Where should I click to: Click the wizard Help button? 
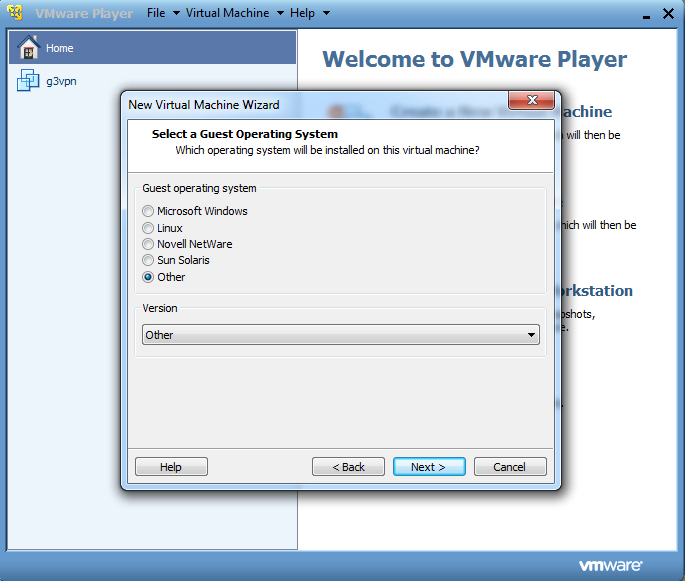pyautogui.click(x=171, y=467)
